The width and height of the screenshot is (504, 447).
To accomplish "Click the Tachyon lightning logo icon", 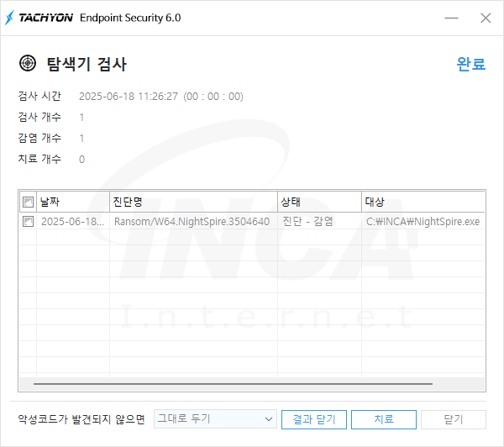I will tap(9, 18).
